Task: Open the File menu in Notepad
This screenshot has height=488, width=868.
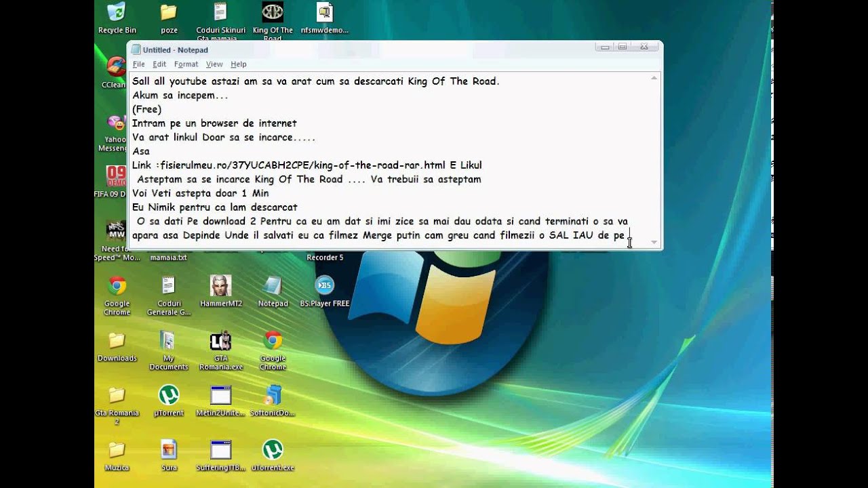Action: tap(139, 64)
